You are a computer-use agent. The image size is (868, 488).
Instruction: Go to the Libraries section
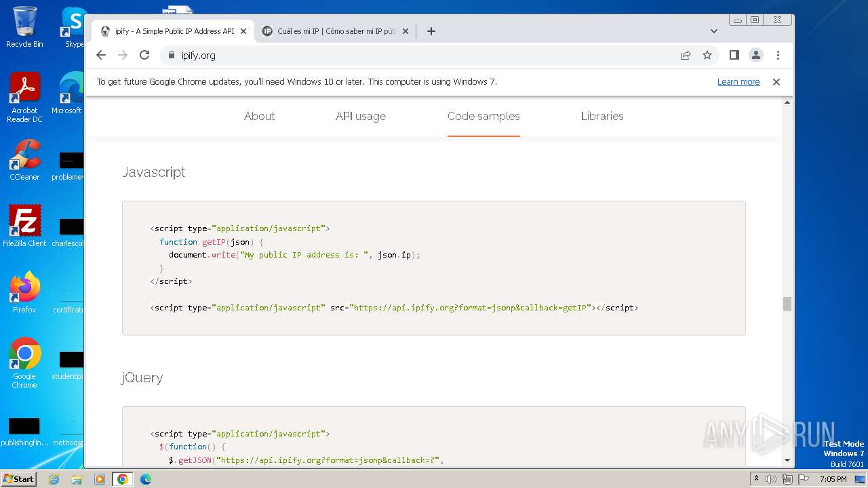pyautogui.click(x=602, y=116)
